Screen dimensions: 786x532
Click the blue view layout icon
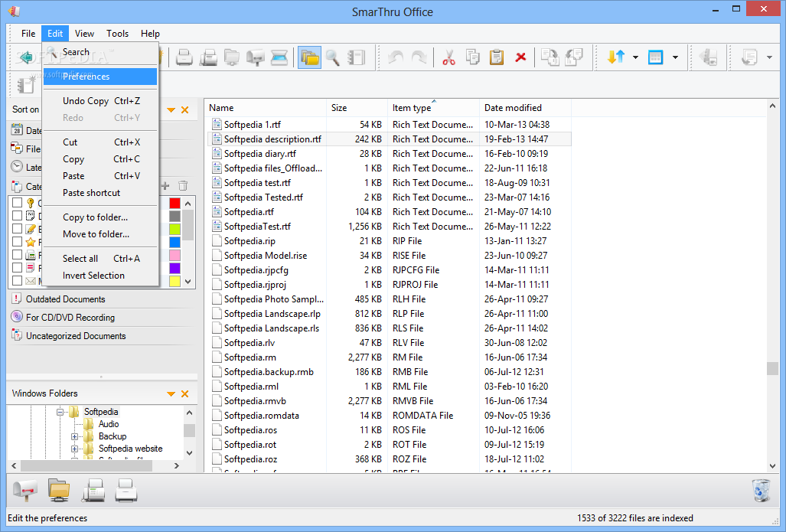coord(655,57)
